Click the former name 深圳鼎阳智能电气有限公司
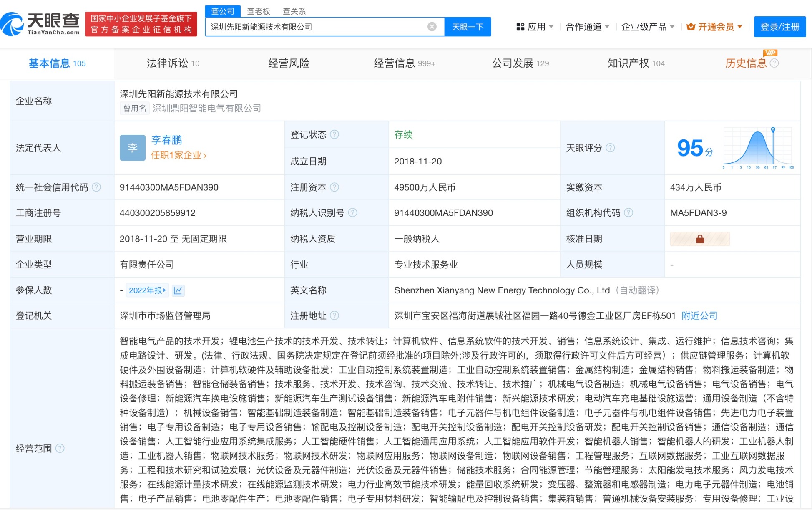This screenshot has width=812, height=510. [x=206, y=109]
